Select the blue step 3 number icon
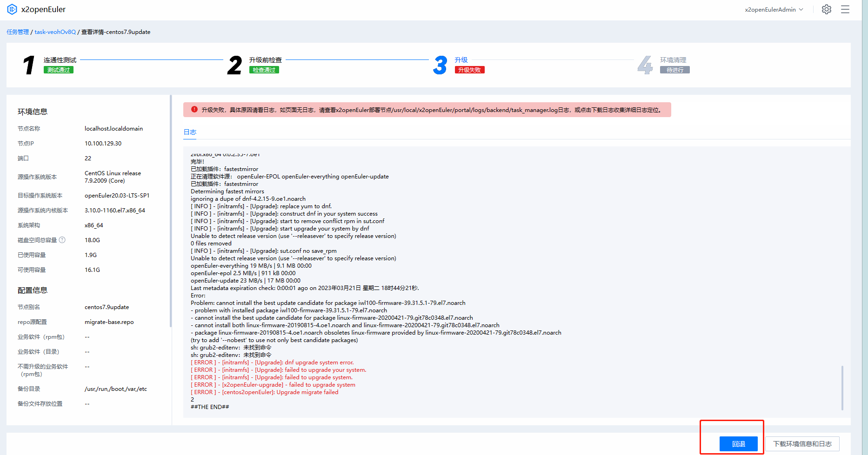The image size is (868, 455). tap(440, 65)
